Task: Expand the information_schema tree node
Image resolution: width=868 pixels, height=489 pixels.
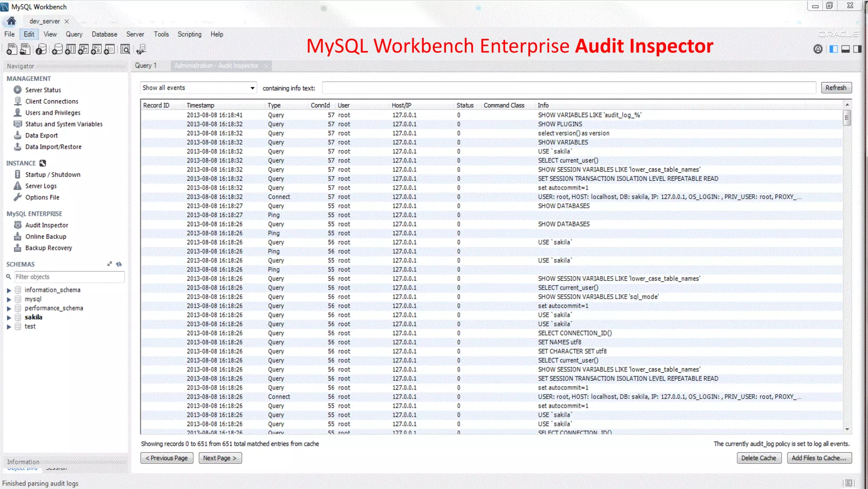Action: 9,290
